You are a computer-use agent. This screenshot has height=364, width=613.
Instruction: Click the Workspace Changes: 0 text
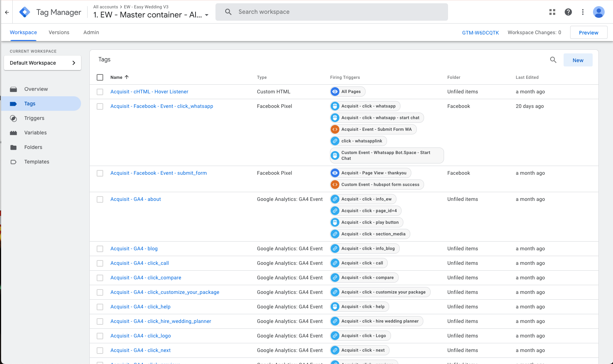(x=535, y=32)
